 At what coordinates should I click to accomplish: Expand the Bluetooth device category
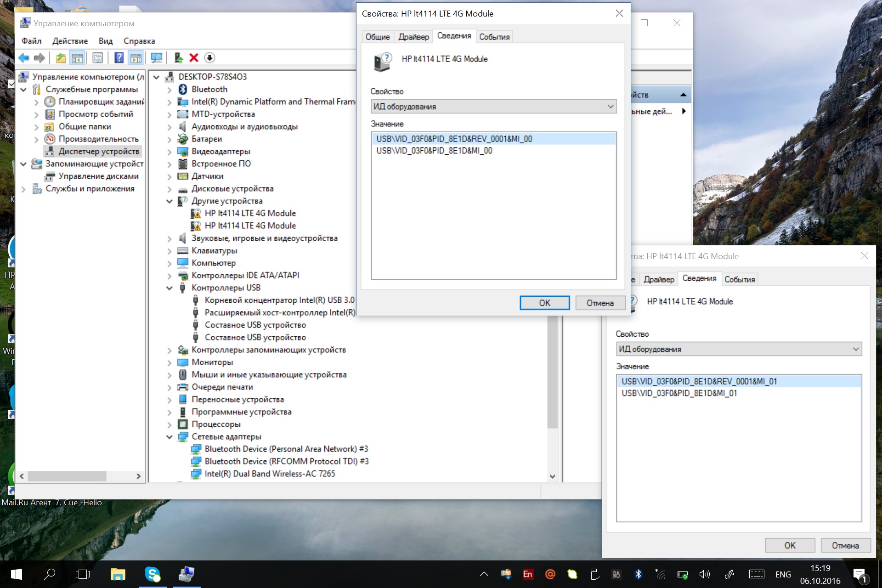[x=170, y=90]
